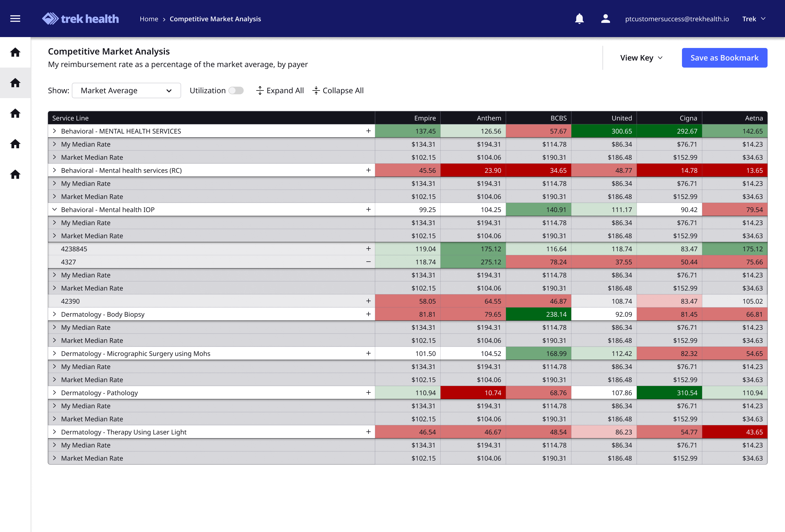The image size is (785, 532).
Task: Click the 57.67 BCBS cell in MENTAL HEALTH SERVICES
Action: pos(538,131)
